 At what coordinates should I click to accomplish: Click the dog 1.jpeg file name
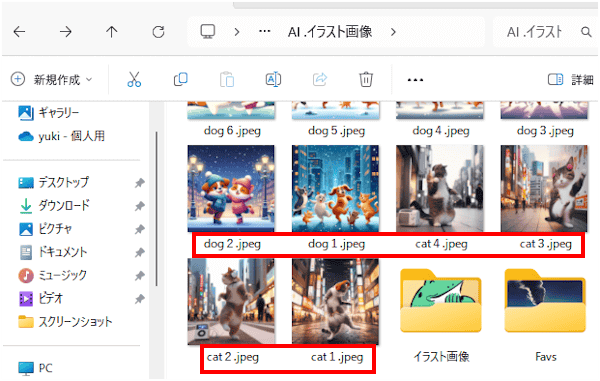point(337,244)
